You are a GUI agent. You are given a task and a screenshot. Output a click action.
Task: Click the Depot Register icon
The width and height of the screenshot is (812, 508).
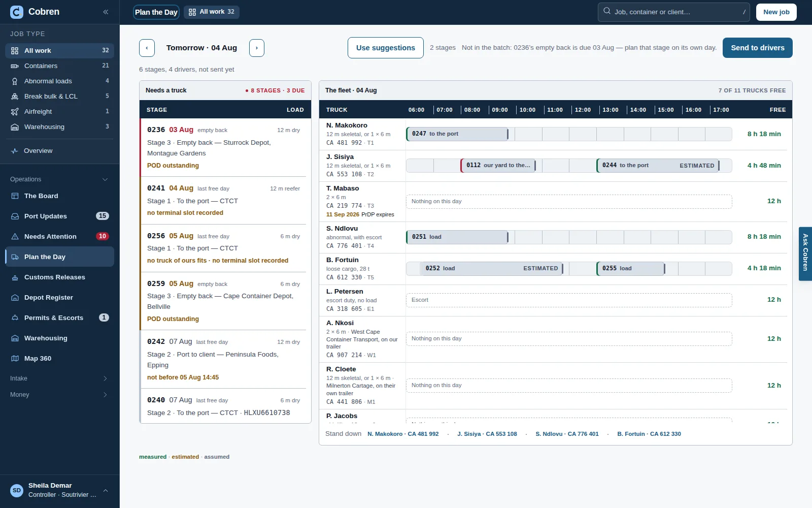(15, 298)
